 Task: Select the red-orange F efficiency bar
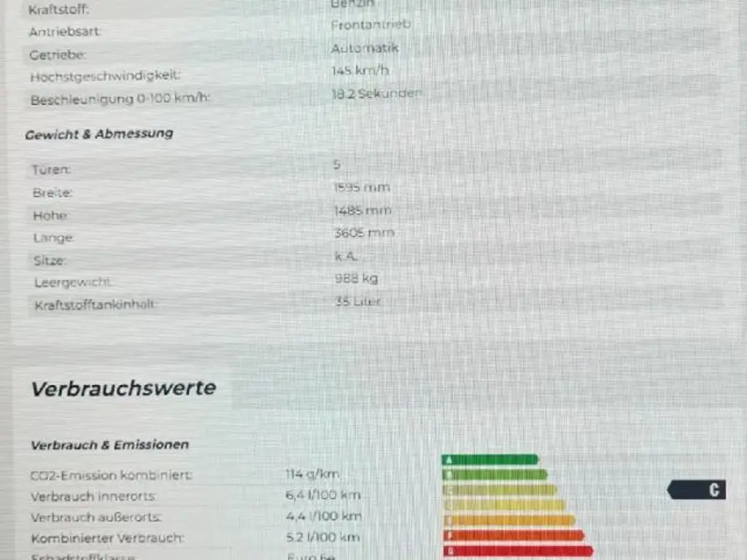513,535
